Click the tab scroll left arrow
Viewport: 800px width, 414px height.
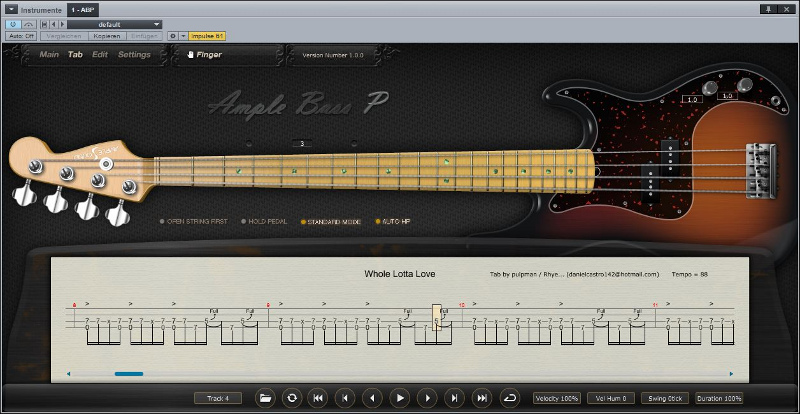click(68, 374)
